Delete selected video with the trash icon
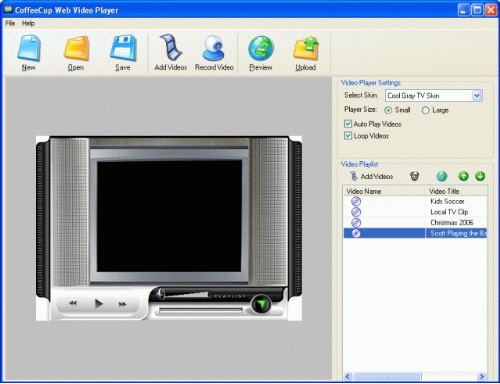The image size is (500, 384). click(414, 176)
